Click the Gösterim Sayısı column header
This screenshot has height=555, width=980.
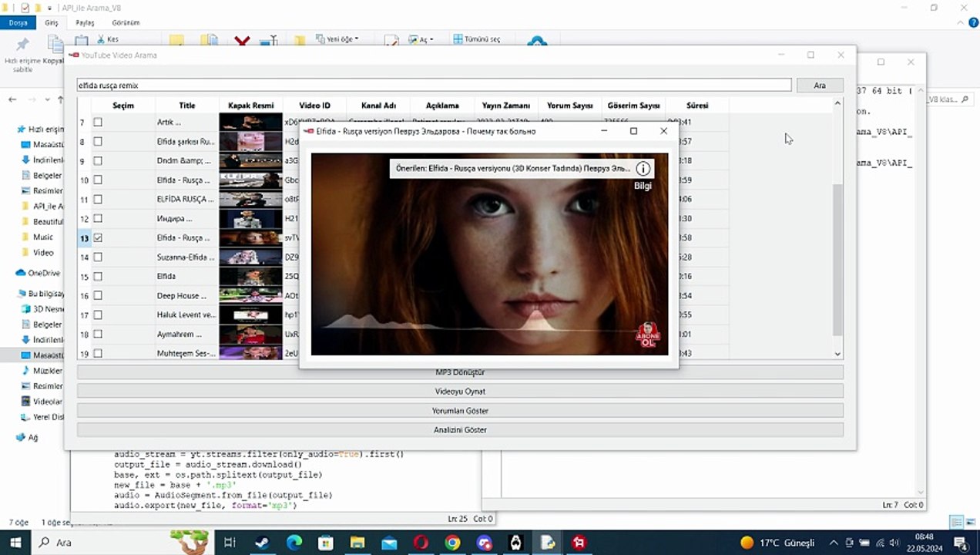tap(633, 106)
